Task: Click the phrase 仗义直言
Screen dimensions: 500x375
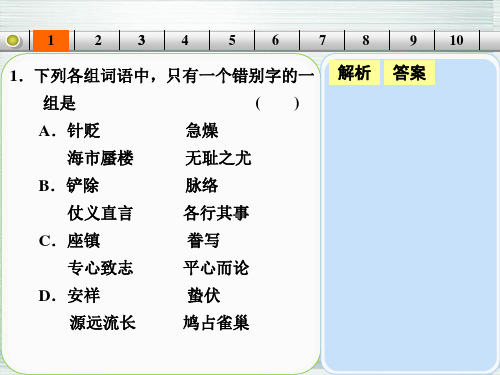Action: point(100,213)
